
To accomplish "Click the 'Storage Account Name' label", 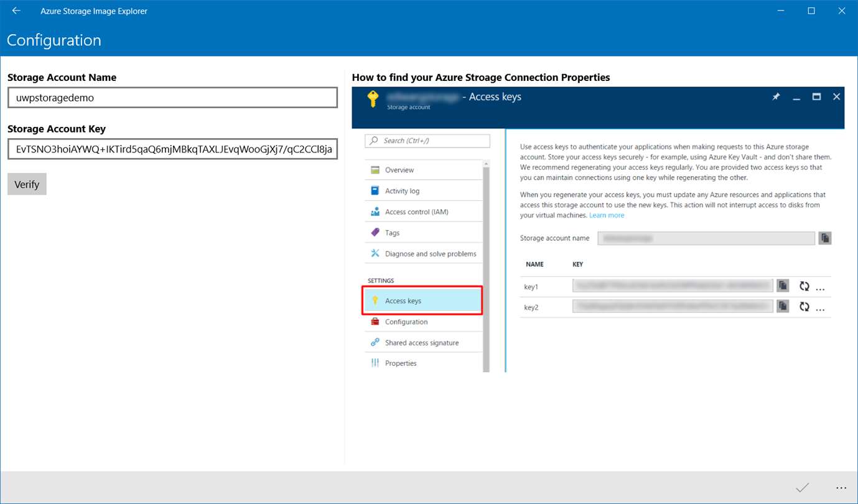I will click(x=62, y=77).
